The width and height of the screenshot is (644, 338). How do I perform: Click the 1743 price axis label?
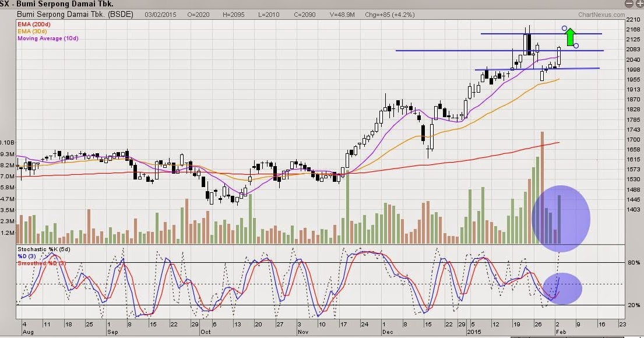click(634, 129)
